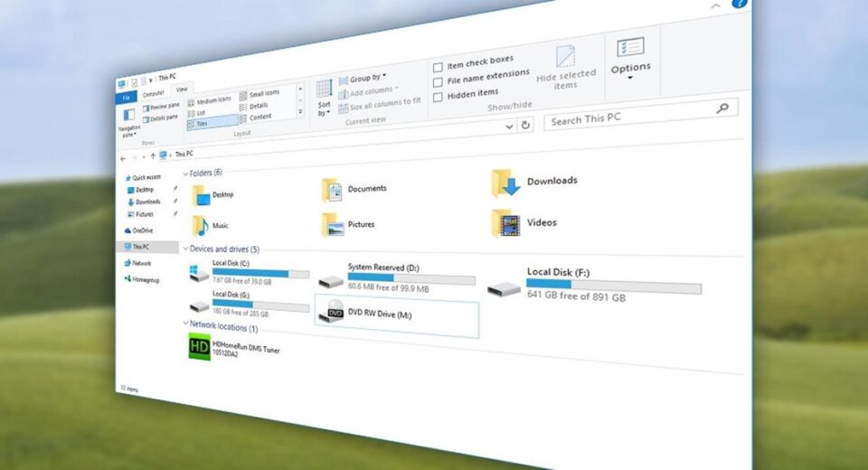868x470 pixels.
Task: Click Local Disk (F:) capacity bar
Action: coord(614,286)
